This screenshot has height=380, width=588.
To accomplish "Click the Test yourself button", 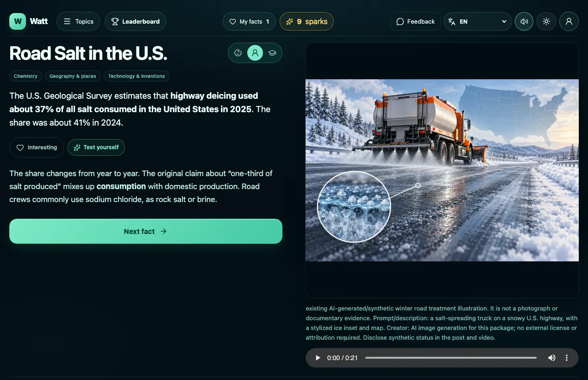I will coord(96,147).
